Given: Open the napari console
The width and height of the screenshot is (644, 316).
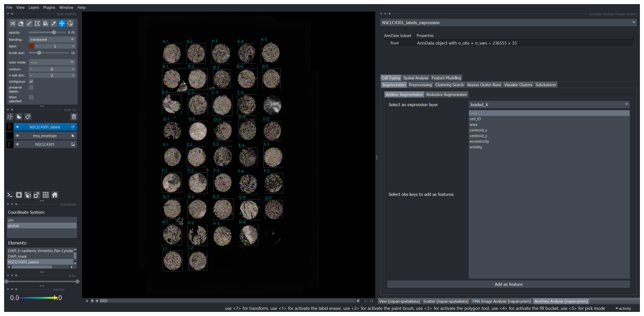Looking at the screenshot, I should click(x=10, y=195).
